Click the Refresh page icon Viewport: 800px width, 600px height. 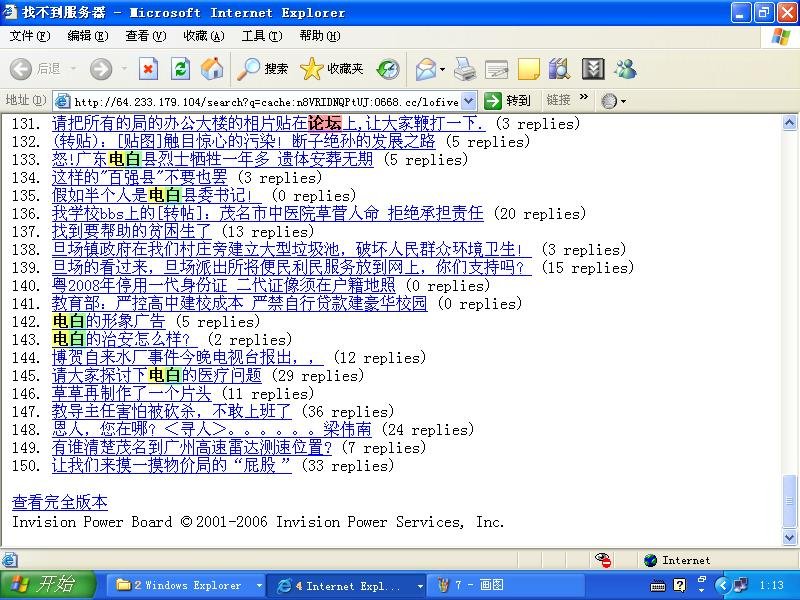coord(180,69)
